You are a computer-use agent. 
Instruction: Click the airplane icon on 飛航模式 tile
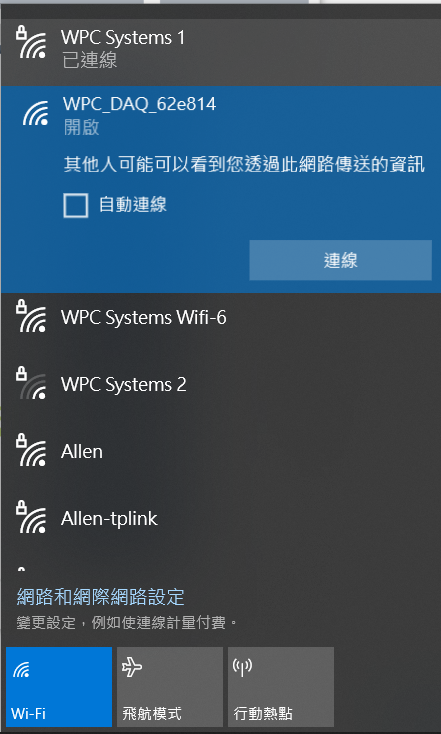pyautogui.click(x=132, y=668)
